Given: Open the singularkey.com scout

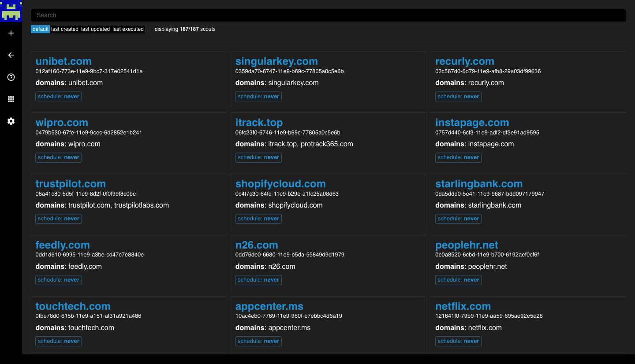Looking at the screenshot, I should coord(276,61).
